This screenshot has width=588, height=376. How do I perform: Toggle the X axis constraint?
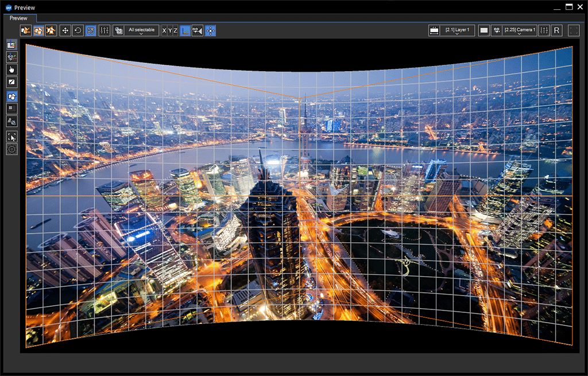(164, 30)
